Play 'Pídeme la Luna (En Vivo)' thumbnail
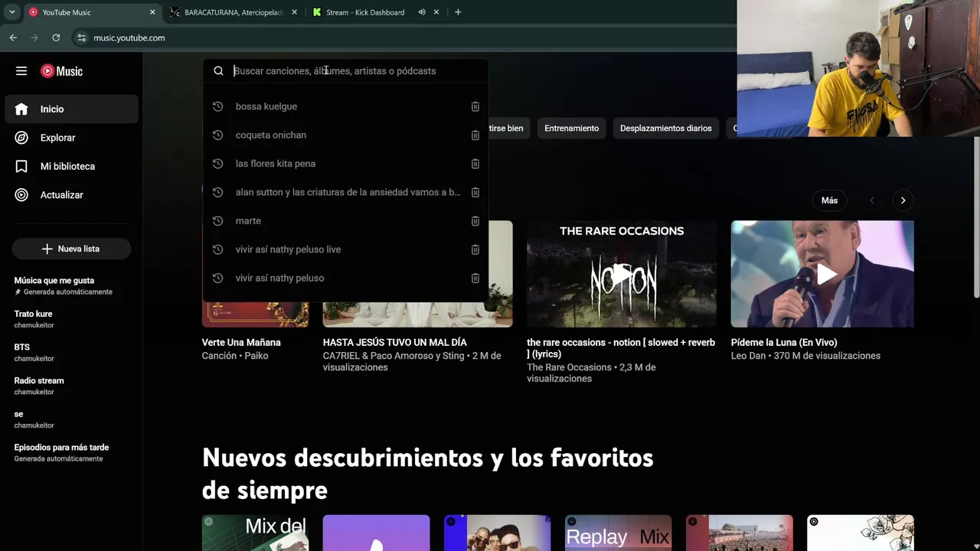 tap(822, 274)
